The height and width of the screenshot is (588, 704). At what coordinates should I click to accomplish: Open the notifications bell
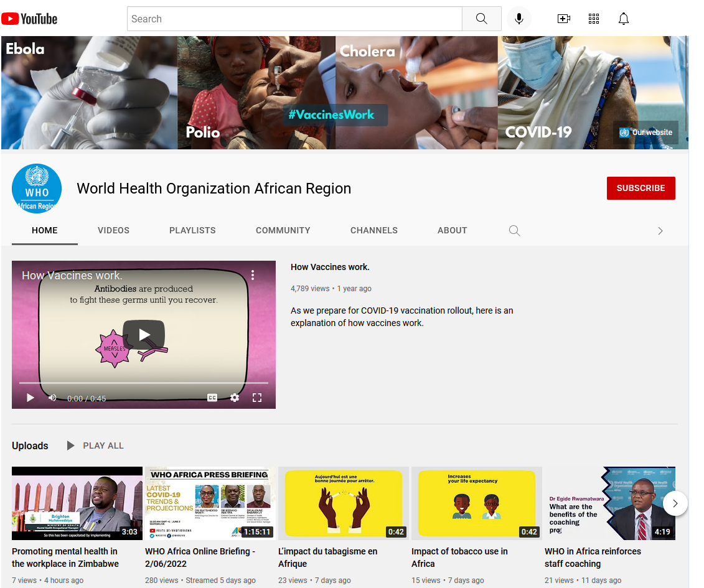[x=623, y=19]
